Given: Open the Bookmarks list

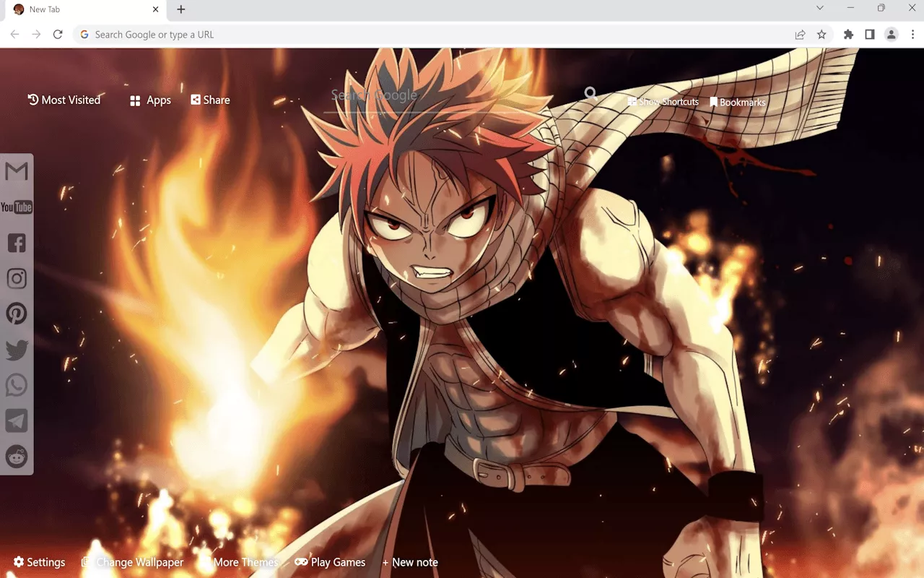Looking at the screenshot, I should (738, 103).
